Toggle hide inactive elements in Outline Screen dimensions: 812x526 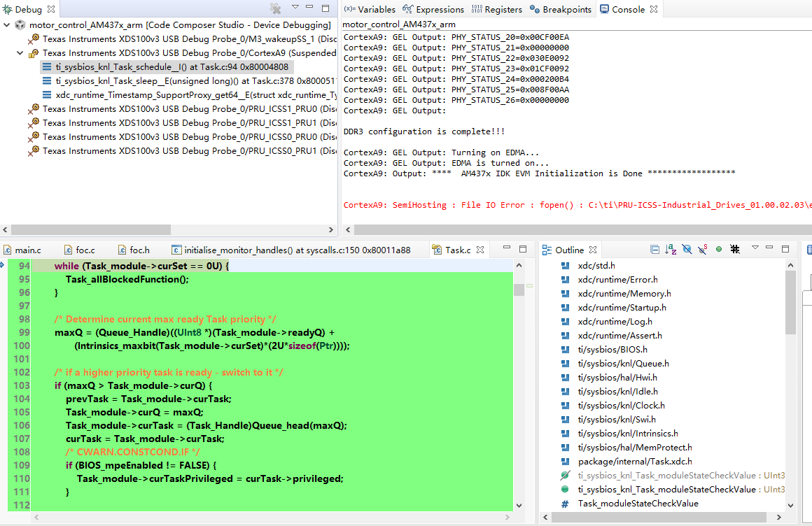coord(735,250)
